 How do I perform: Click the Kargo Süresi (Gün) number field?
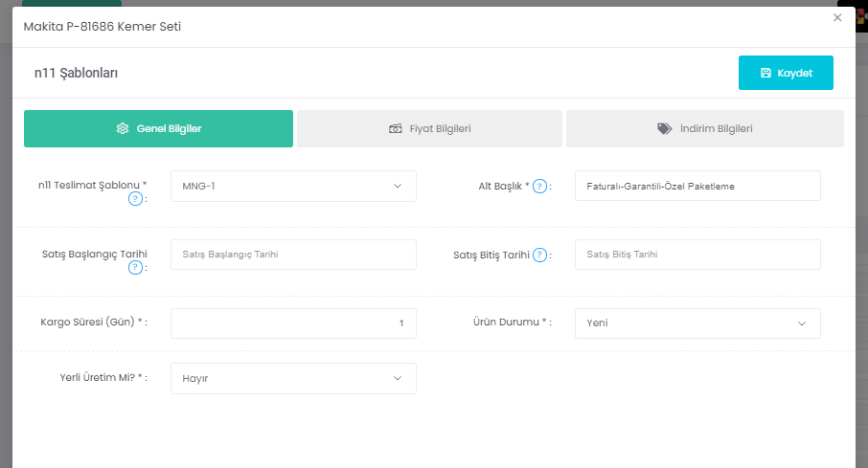click(x=293, y=323)
